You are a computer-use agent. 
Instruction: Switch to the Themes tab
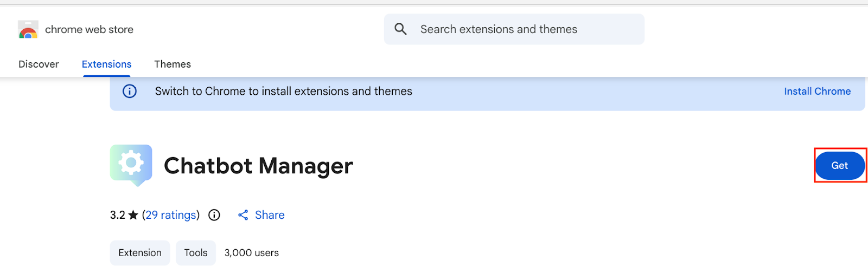tap(173, 64)
